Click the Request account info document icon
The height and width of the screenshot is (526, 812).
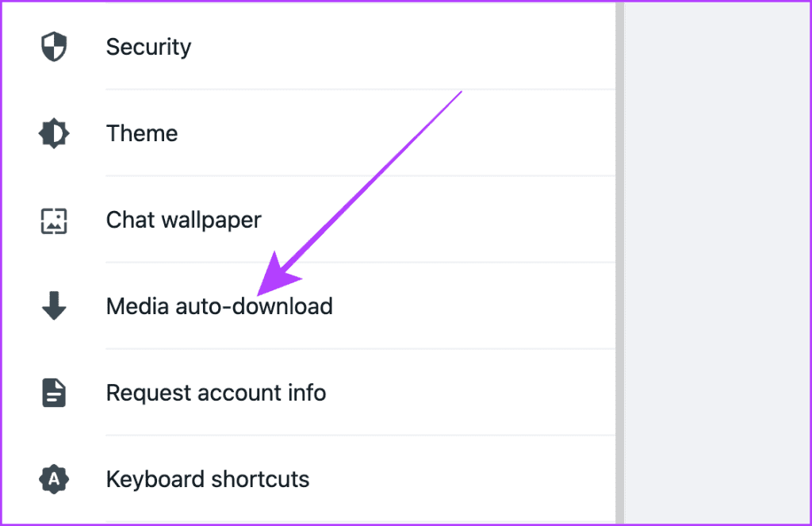coord(53,392)
